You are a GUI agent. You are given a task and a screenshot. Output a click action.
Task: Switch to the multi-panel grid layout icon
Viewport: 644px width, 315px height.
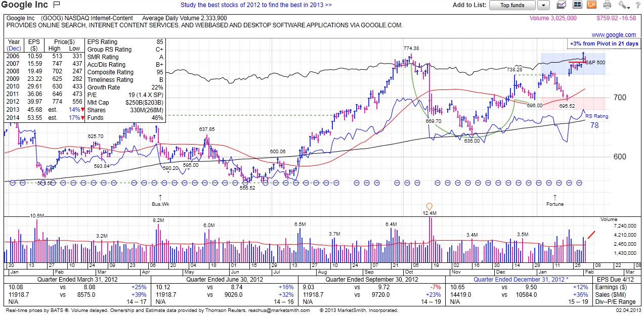point(577,5)
